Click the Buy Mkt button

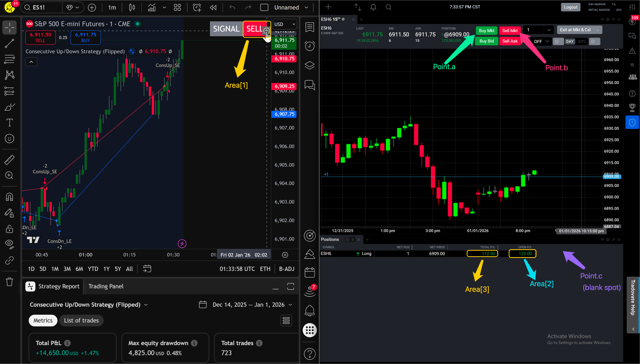[x=486, y=30]
